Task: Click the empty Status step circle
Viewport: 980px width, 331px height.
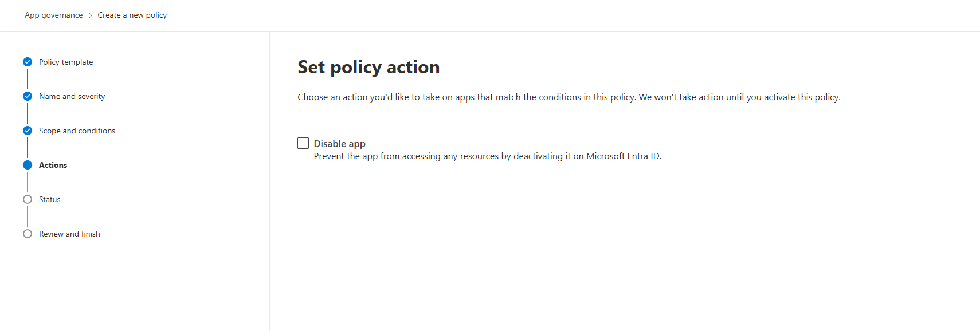Action: pos(28,199)
